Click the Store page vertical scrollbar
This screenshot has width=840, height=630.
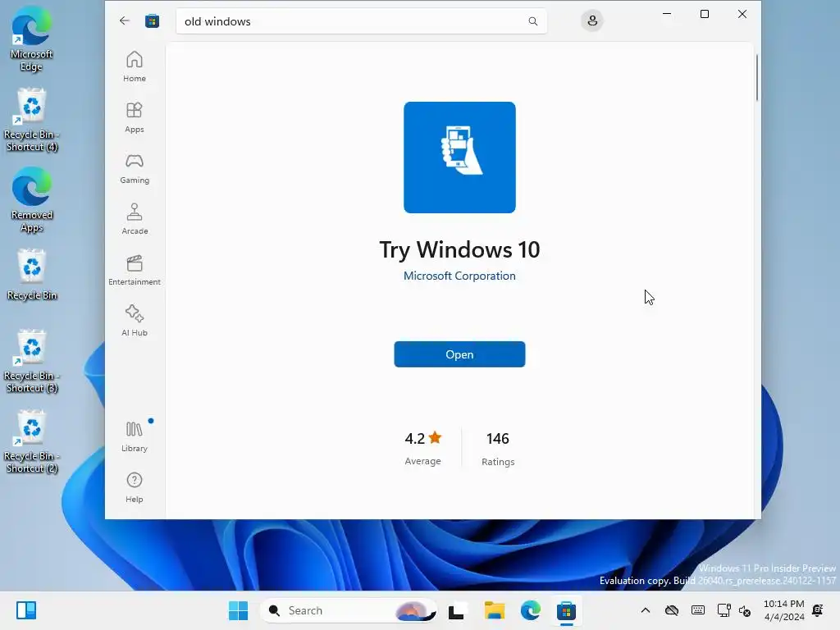tap(757, 78)
